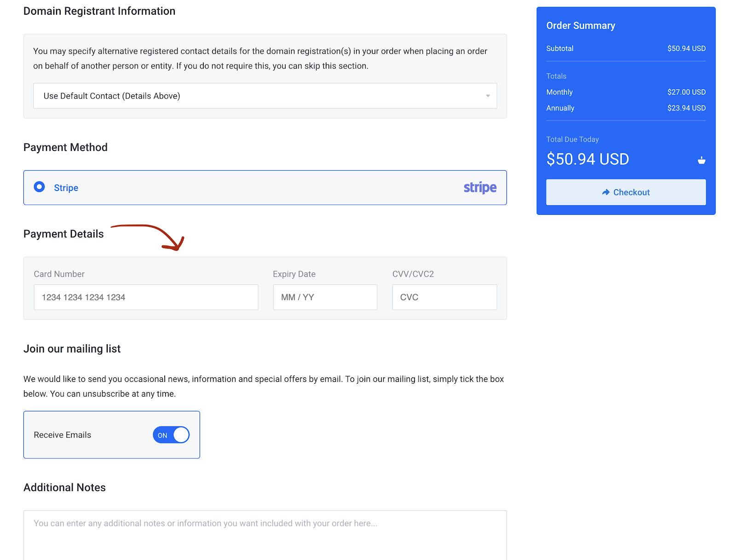Screen dimensions: 736x560
Task: Click the caret arrow of the contact selector
Action: (488, 96)
